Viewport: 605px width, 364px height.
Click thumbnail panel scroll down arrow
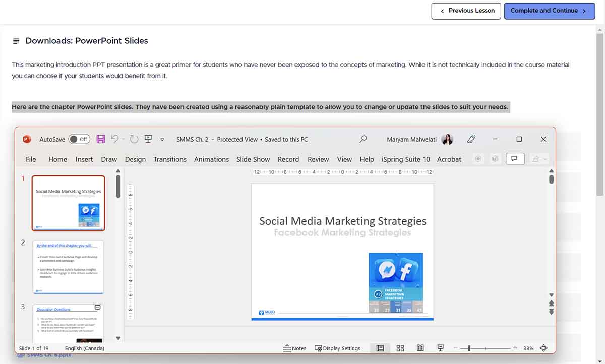pos(118,338)
